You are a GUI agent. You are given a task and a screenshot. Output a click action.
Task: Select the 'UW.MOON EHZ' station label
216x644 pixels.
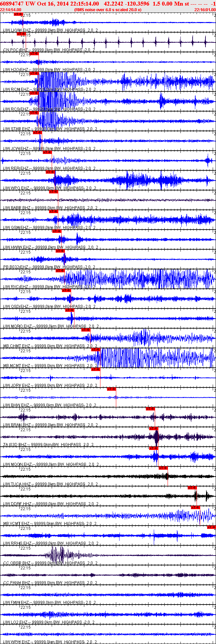[x=17, y=464]
